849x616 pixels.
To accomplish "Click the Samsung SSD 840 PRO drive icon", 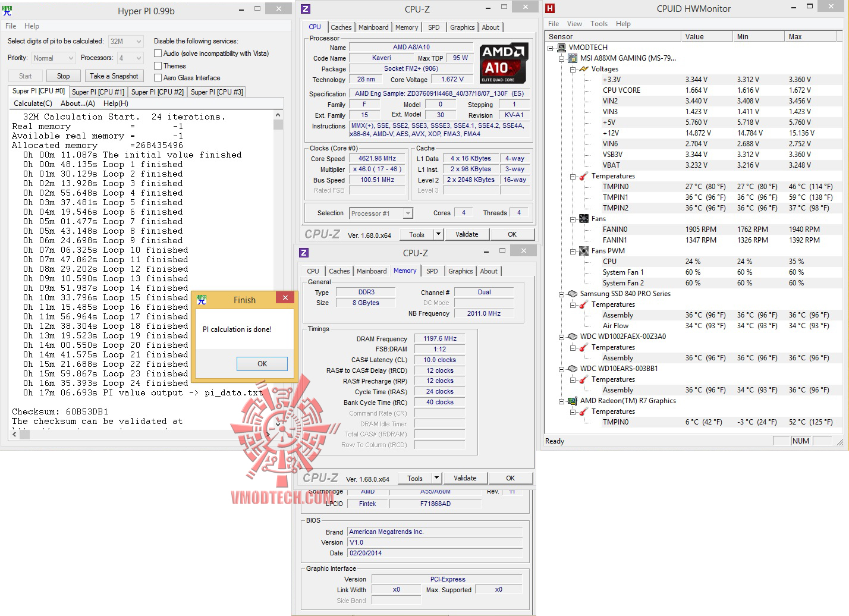I will point(573,294).
